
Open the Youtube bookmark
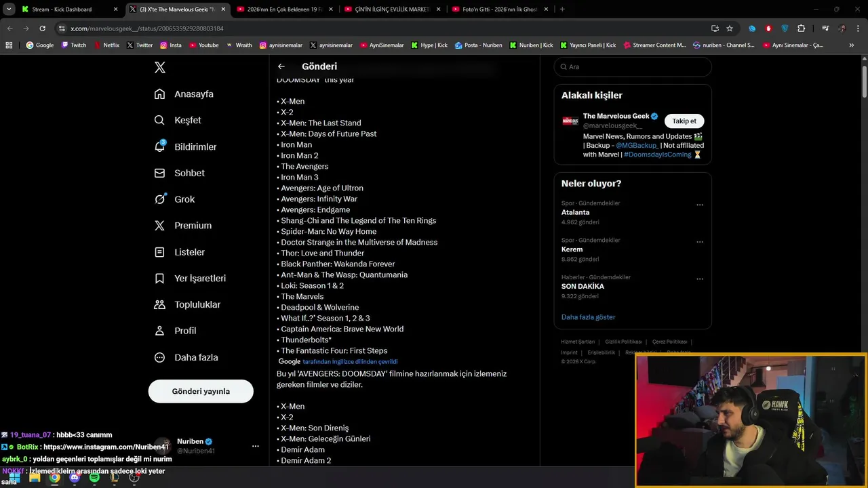204,45
